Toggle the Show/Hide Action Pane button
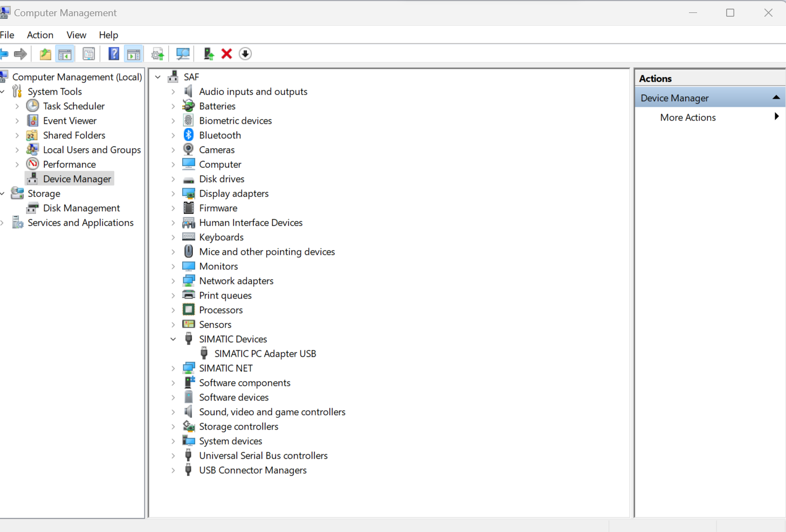The image size is (786, 532). click(134, 54)
